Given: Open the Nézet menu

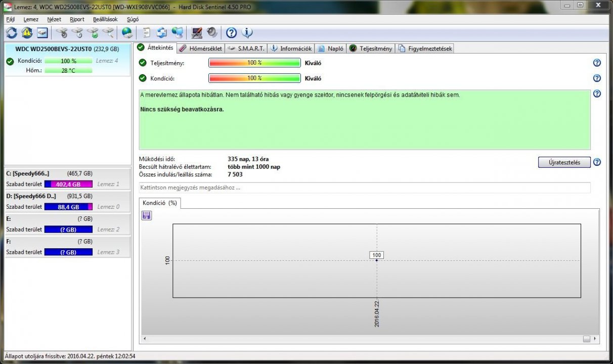Looking at the screenshot, I should [54, 19].
